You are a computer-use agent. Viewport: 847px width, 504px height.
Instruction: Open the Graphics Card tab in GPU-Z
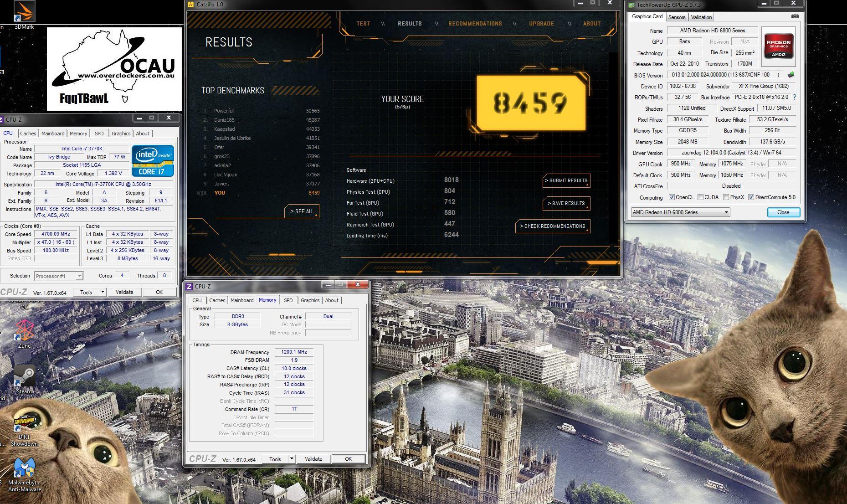[647, 16]
